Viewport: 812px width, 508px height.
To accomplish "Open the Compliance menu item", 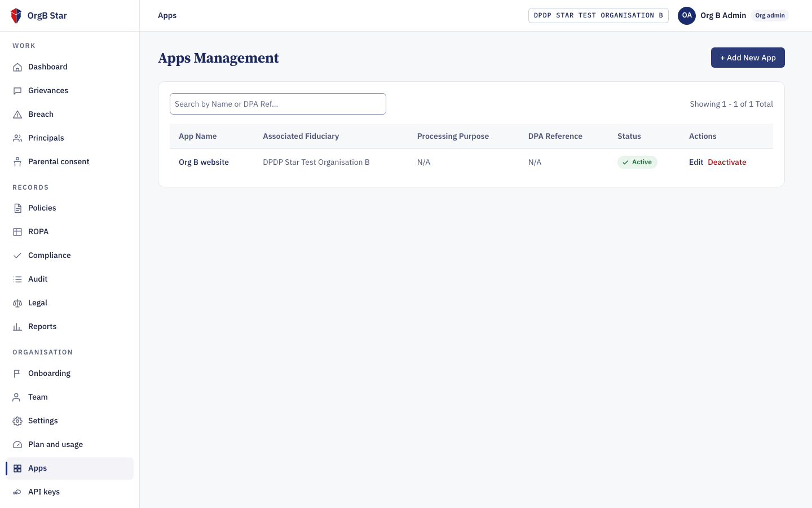I will [x=70, y=255].
